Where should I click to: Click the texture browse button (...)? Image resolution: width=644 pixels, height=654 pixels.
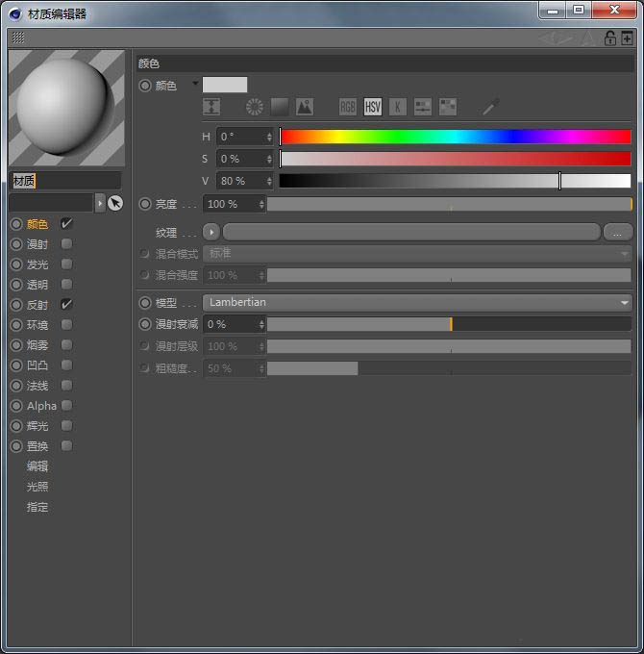point(617,232)
